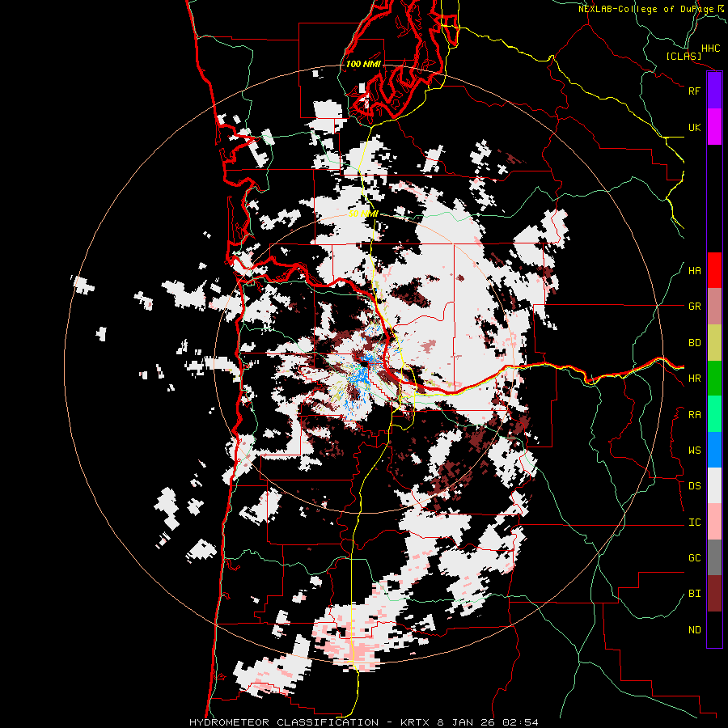Click the 100 NMI range ring label

(x=363, y=64)
